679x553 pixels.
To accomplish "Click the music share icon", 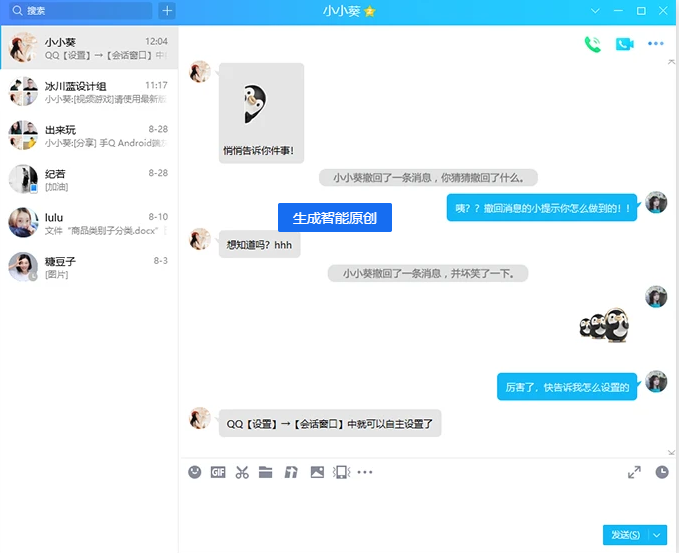I will tap(291, 472).
